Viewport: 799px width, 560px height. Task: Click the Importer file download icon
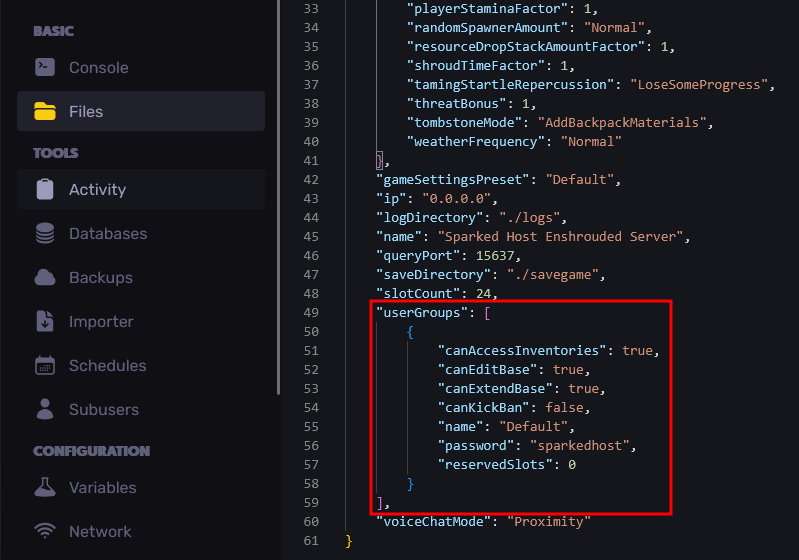pos(45,321)
